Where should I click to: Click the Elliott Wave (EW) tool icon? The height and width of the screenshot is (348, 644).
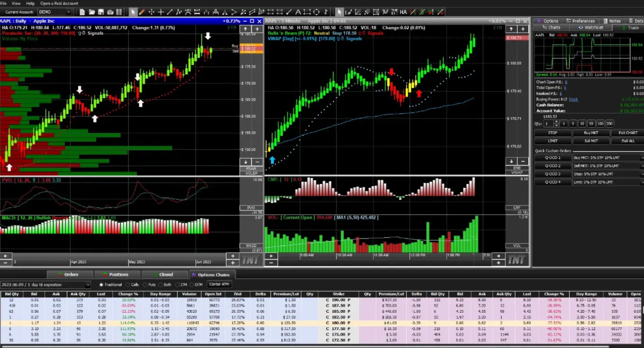348,12
